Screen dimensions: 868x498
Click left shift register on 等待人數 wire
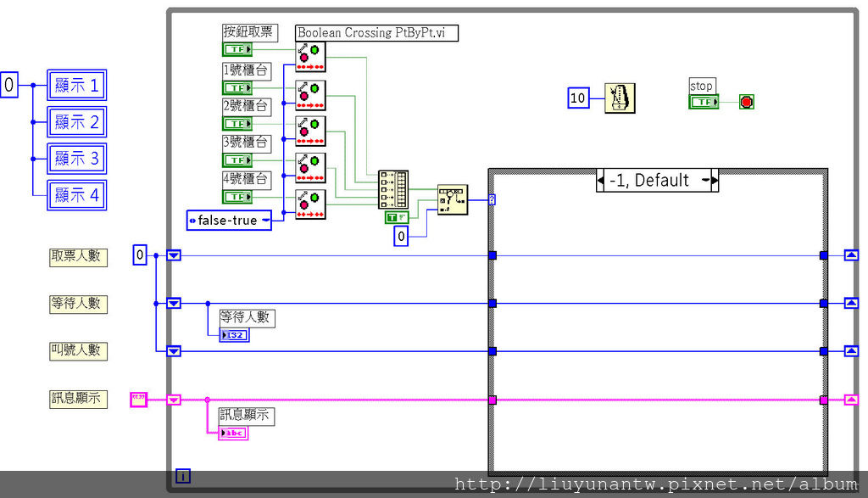(x=174, y=303)
